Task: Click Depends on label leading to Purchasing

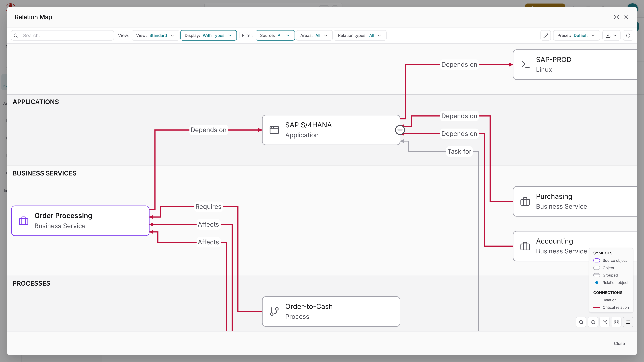Action: (459, 116)
